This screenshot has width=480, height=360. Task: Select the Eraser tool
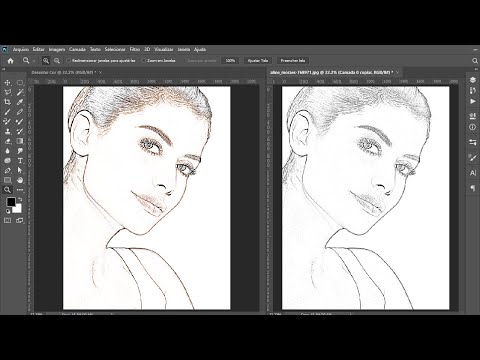[x=7, y=141]
